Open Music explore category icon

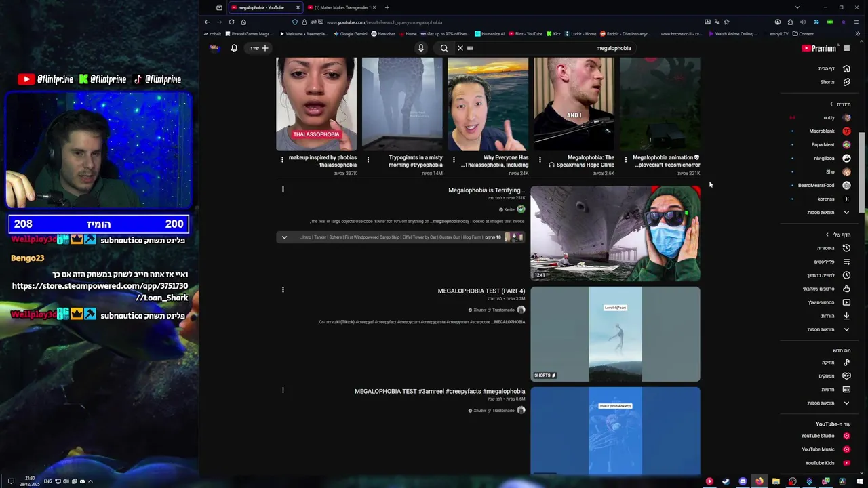click(x=846, y=362)
